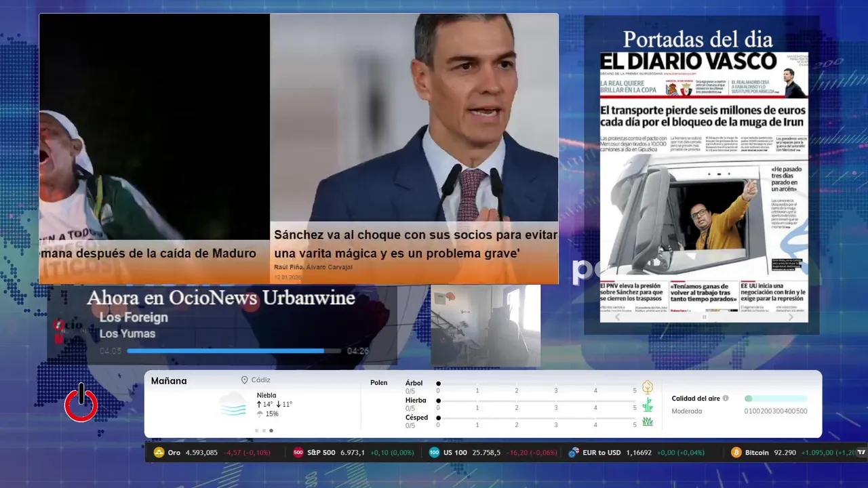Screen dimensions: 868x488
Task: Click the '15%' precipitation value
Action: pyautogui.click(x=272, y=414)
